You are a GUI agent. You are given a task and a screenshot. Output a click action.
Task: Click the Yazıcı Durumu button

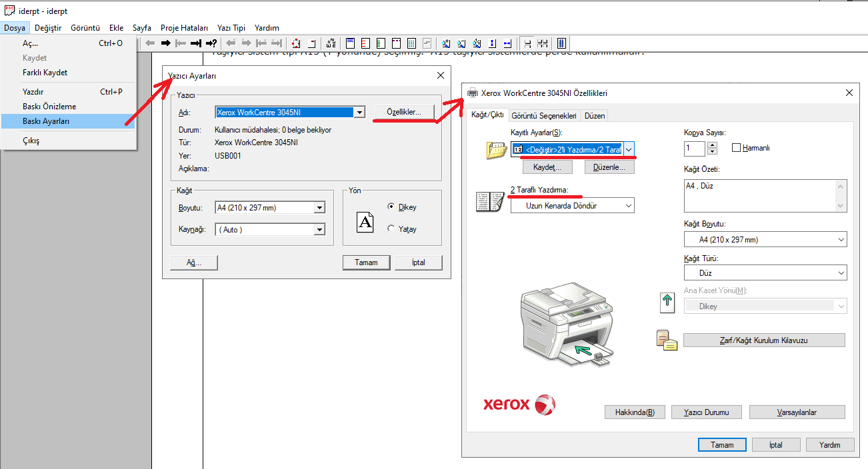pos(706,412)
